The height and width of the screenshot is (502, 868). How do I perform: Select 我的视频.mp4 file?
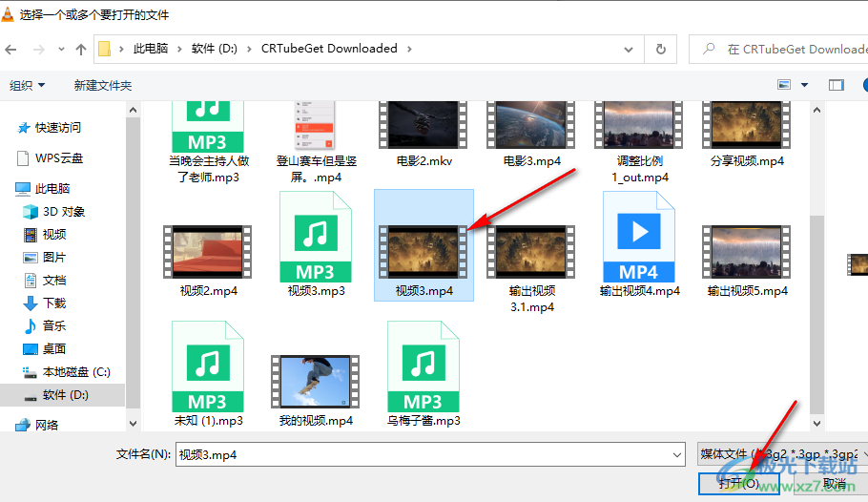[316, 390]
